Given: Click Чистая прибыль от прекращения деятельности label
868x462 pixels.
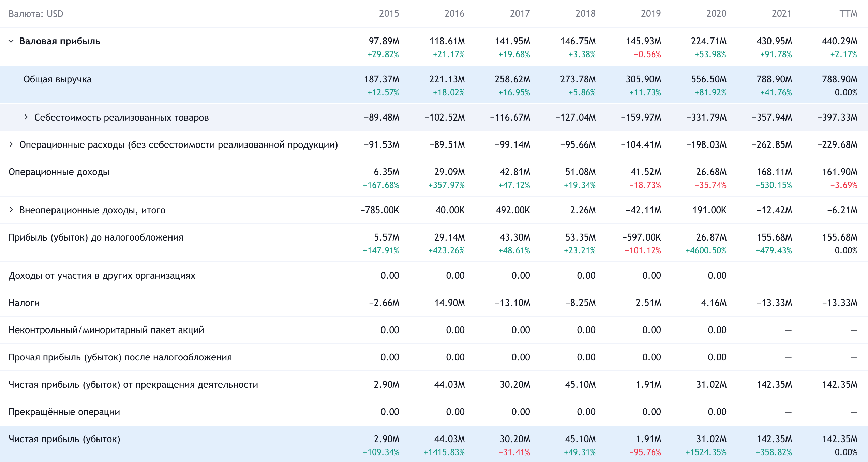Looking at the screenshot, I should (x=133, y=385).
